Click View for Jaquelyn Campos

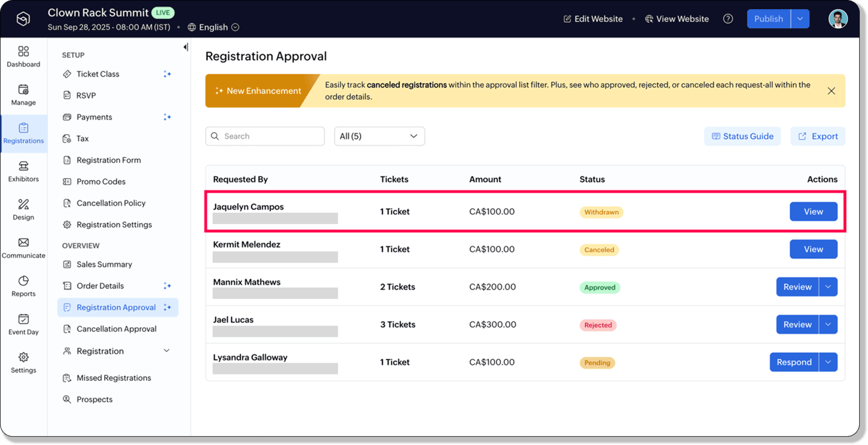point(813,212)
